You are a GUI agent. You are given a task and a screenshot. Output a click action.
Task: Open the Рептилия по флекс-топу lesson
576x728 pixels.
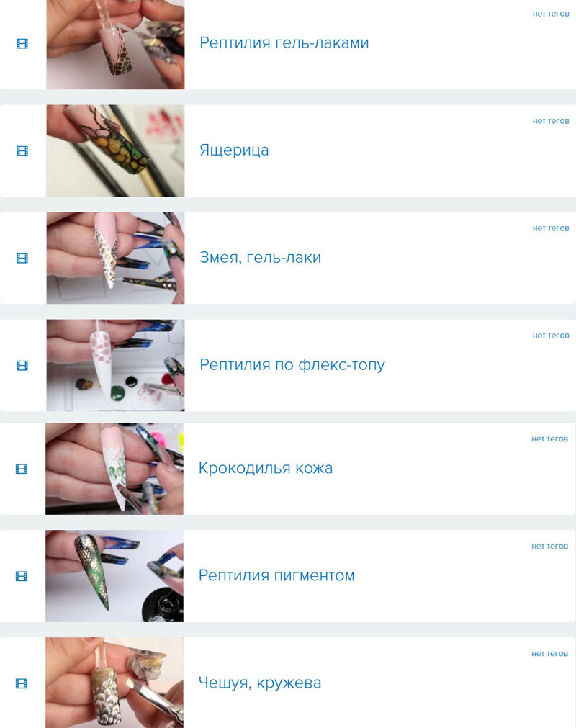pyautogui.click(x=292, y=365)
